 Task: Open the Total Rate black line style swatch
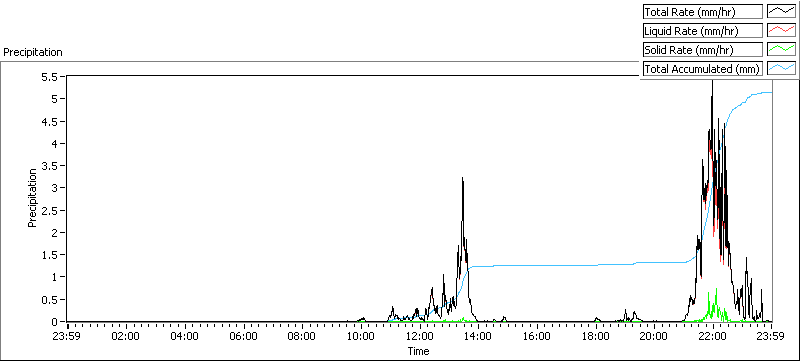point(781,12)
